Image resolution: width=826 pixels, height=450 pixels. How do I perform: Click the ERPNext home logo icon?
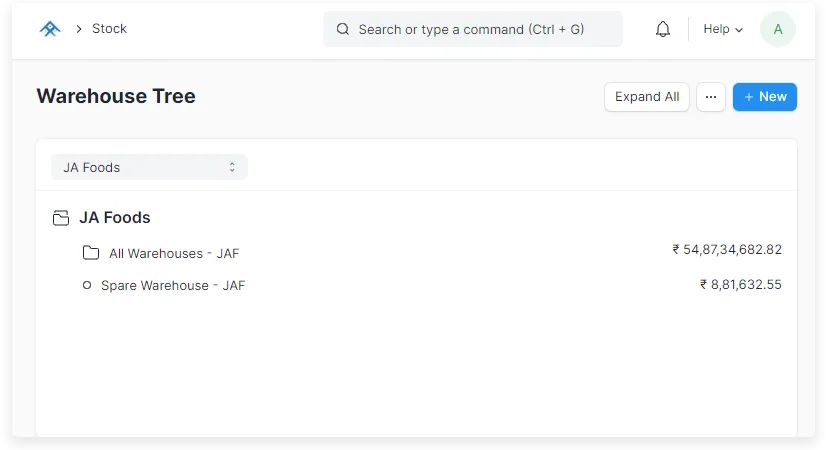(x=50, y=29)
